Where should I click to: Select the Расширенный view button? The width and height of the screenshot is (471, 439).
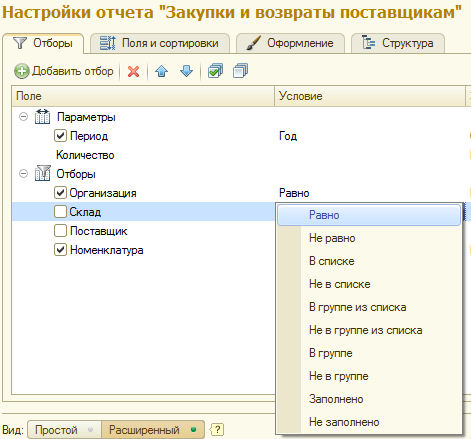(x=152, y=430)
